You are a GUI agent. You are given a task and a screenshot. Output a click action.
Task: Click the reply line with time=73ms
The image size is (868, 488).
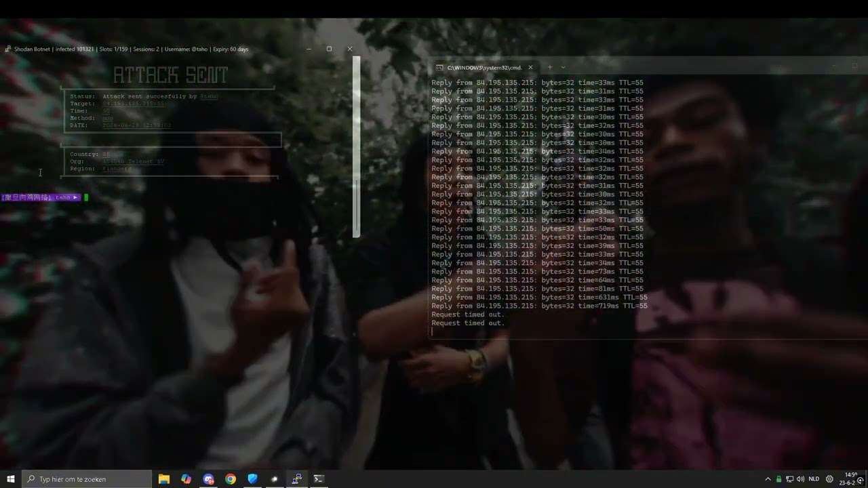(x=537, y=272)
